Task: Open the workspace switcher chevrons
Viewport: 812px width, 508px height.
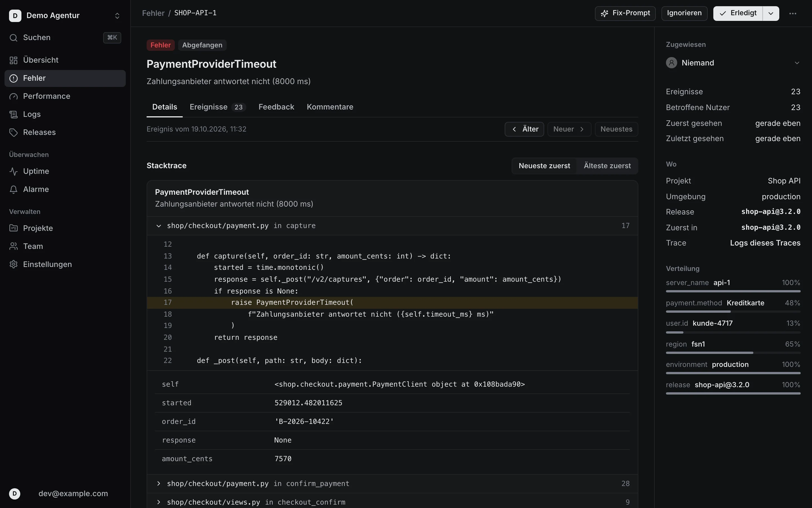Action: [x=117, y=16]
